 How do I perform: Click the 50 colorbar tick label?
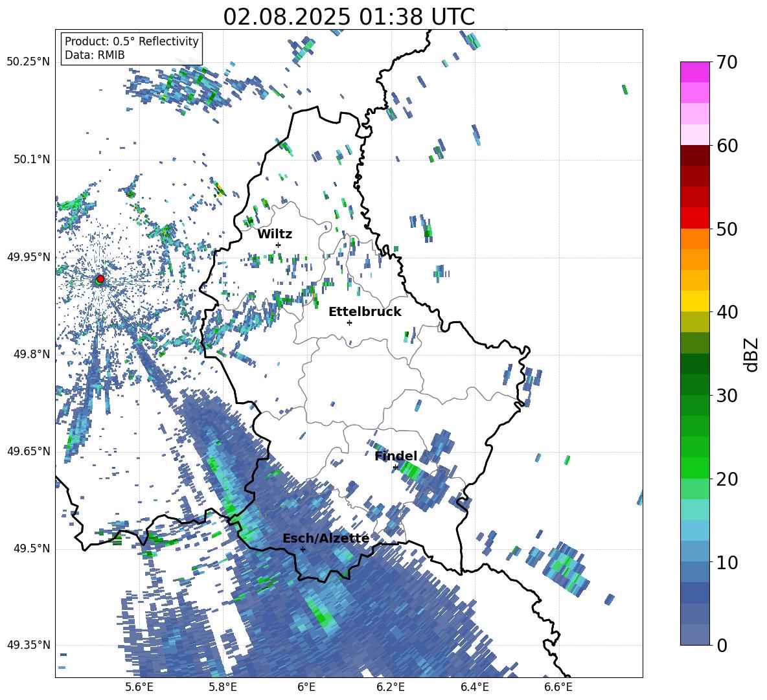pyautogui.click(x=727, y=229)
